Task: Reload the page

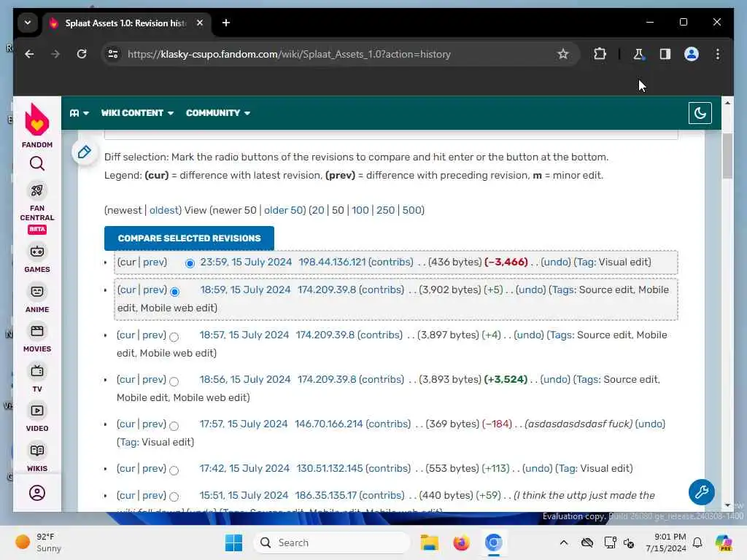Action: tap(82, 54)
